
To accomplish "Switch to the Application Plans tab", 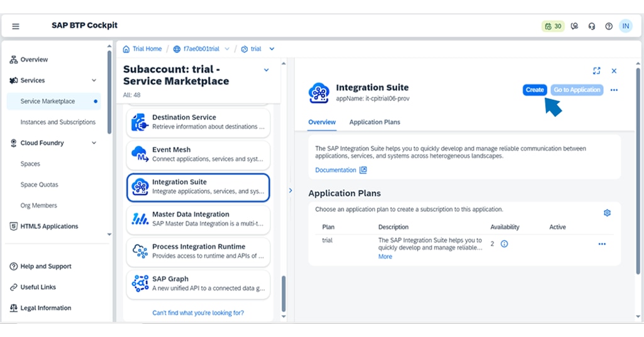I will [x=375, y=122].
